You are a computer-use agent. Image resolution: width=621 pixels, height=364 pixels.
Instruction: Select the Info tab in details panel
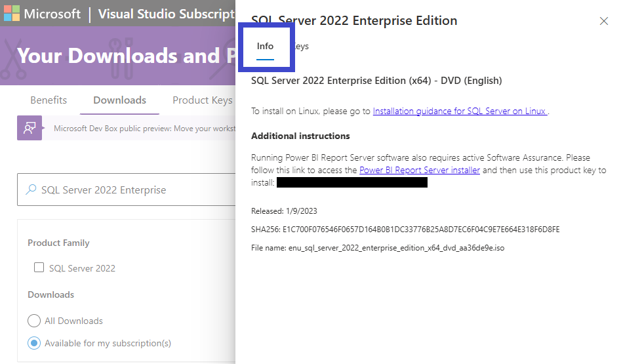[265, 47]
